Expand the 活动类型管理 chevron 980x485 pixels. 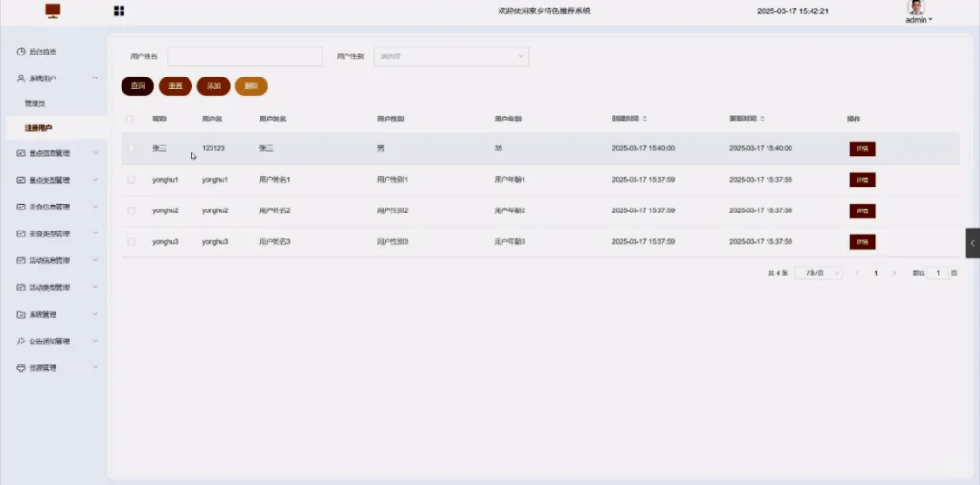point(95,288)
